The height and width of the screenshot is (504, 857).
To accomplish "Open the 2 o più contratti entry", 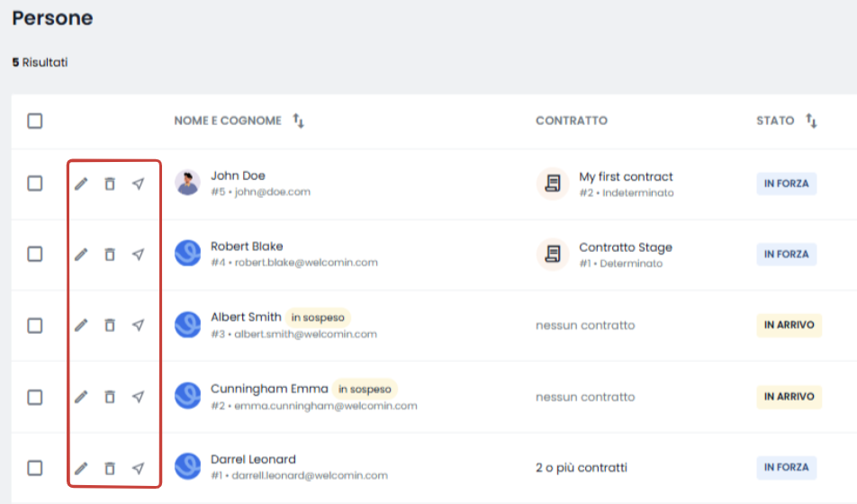I will point(582,468).
